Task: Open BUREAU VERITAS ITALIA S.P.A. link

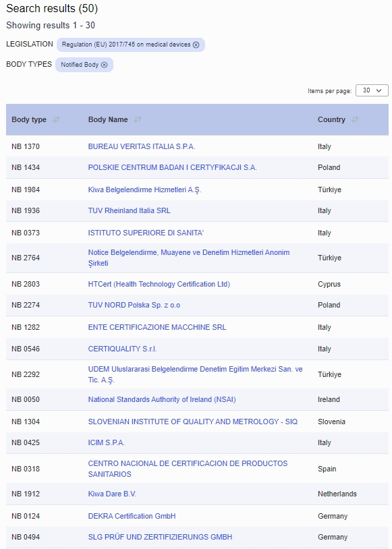Action: [x=142, y=146]
